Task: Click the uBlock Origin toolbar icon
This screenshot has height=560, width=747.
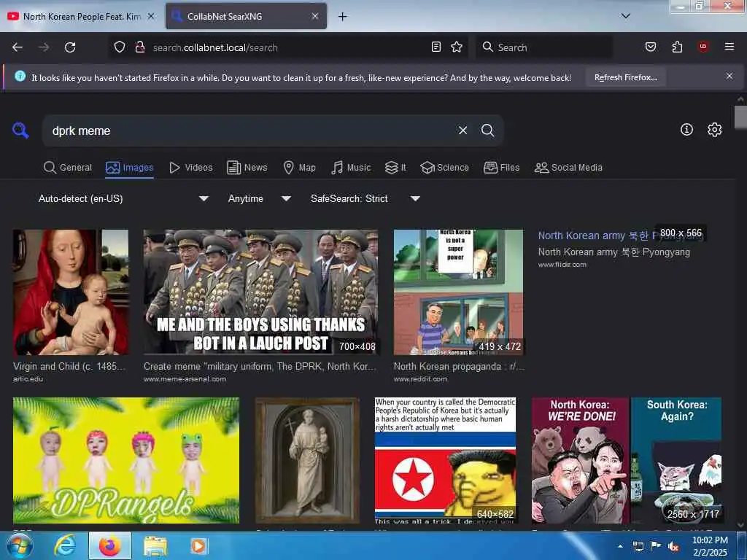Action: pyautogui.click(x=703, y=47)
